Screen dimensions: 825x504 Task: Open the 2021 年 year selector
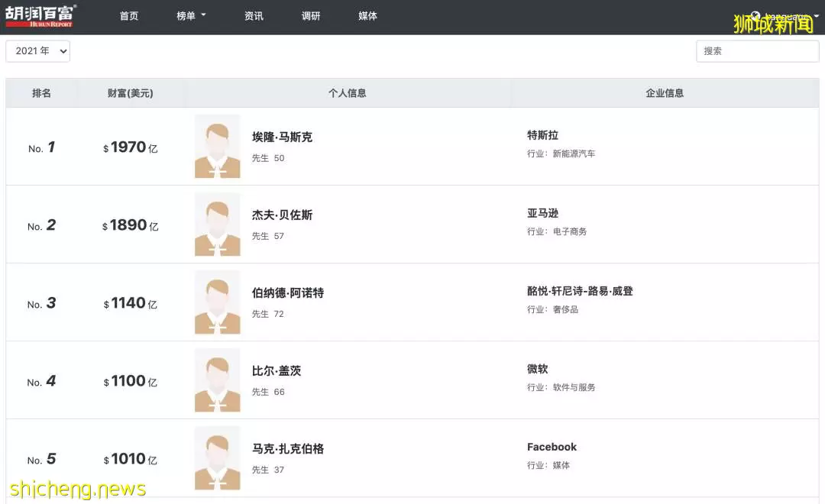point(38,51)
